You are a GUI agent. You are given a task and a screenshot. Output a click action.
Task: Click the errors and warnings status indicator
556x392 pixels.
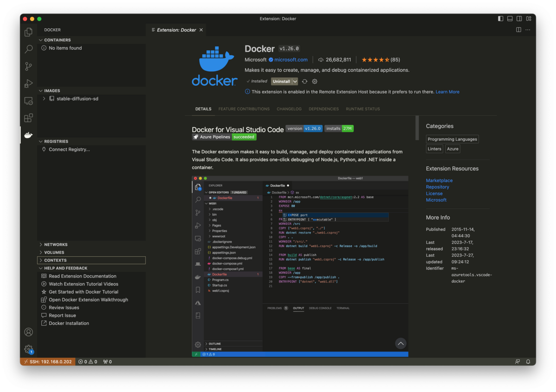[88, 361]
